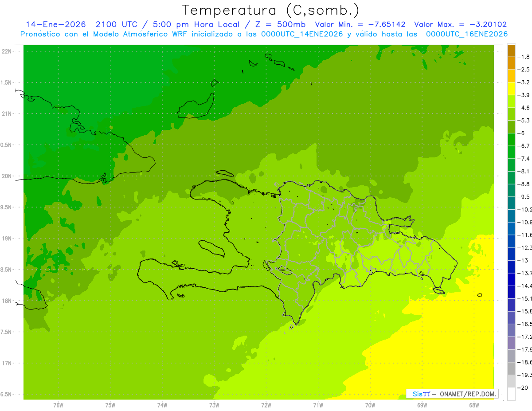Click the "Valor Min. = -7.65142" readout
The image size is (532, 411).
pos(361,24)
